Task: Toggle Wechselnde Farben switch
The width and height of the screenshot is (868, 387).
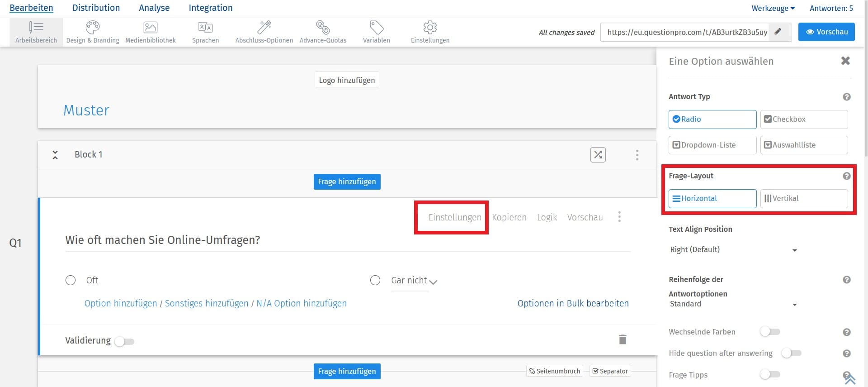Action: (x=770, y=332)
